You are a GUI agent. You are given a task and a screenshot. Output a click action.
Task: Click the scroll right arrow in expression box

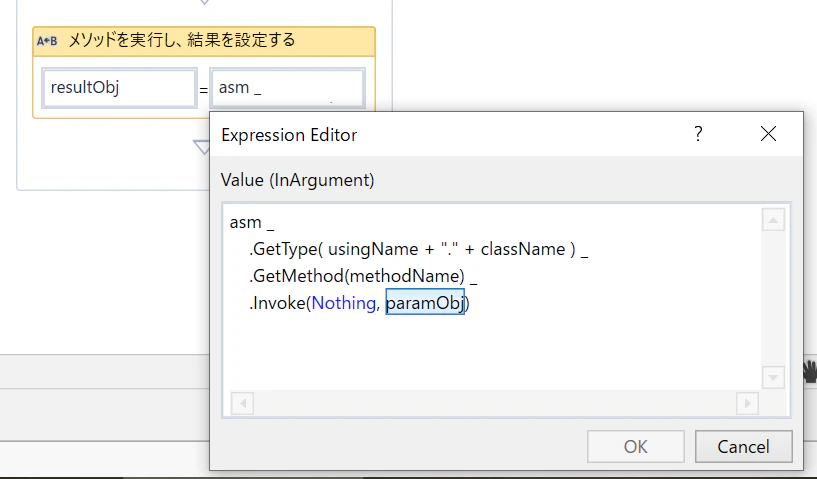(747, 403)
